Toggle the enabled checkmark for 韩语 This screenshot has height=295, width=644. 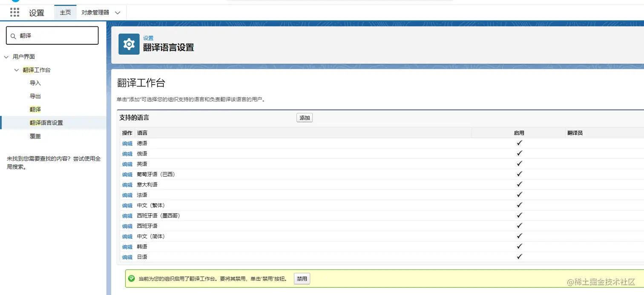pyautogui.click(x=519, y=246)
